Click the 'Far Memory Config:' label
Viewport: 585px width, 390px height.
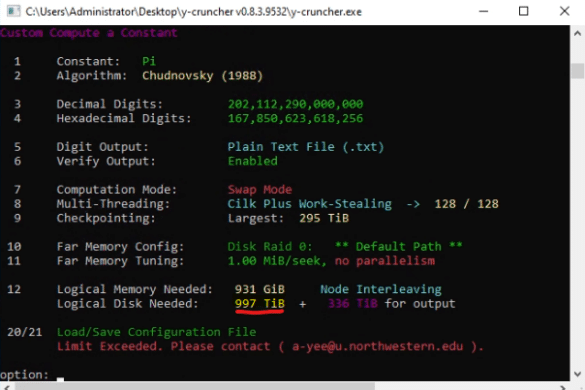click(x=121, y=247)
